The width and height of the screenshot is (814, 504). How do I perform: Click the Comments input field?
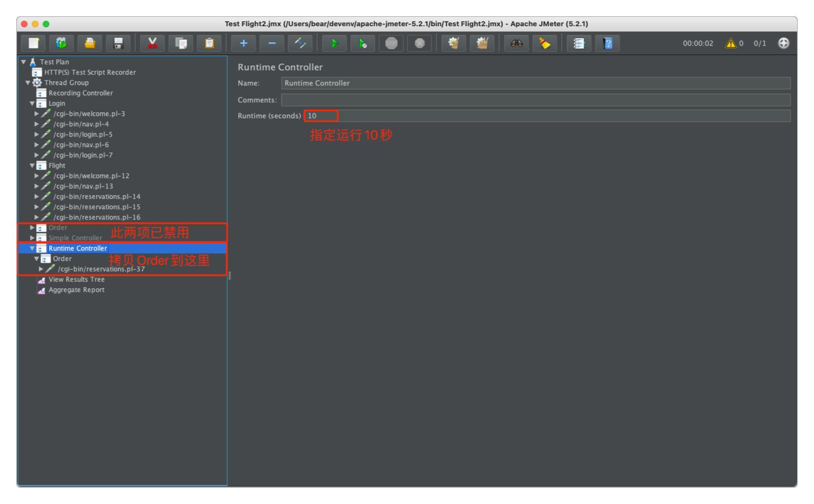tap(536, 100)
